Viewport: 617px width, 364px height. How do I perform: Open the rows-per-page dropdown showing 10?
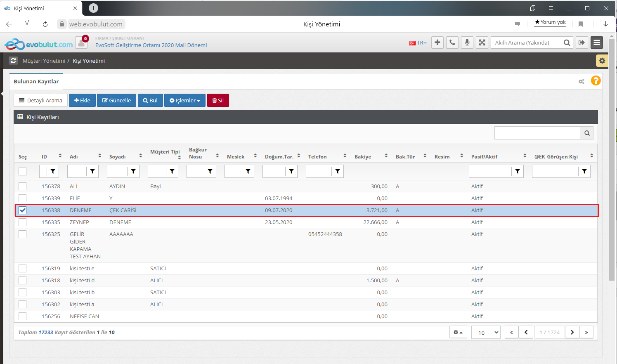pos(486,332)
